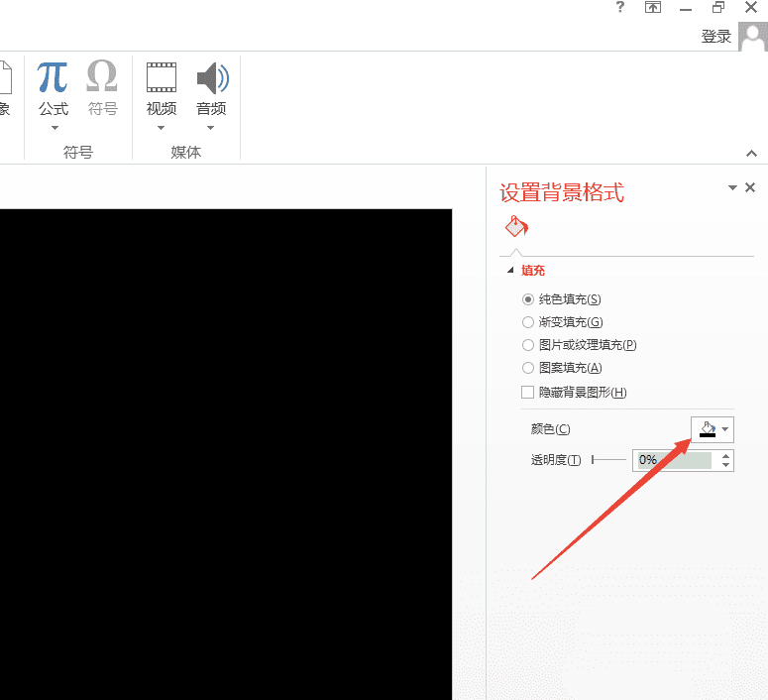Click the ribbon display options icon
The height and width of the screenshot is (700, 768).
pyautogui.click(x=653, y=7)
